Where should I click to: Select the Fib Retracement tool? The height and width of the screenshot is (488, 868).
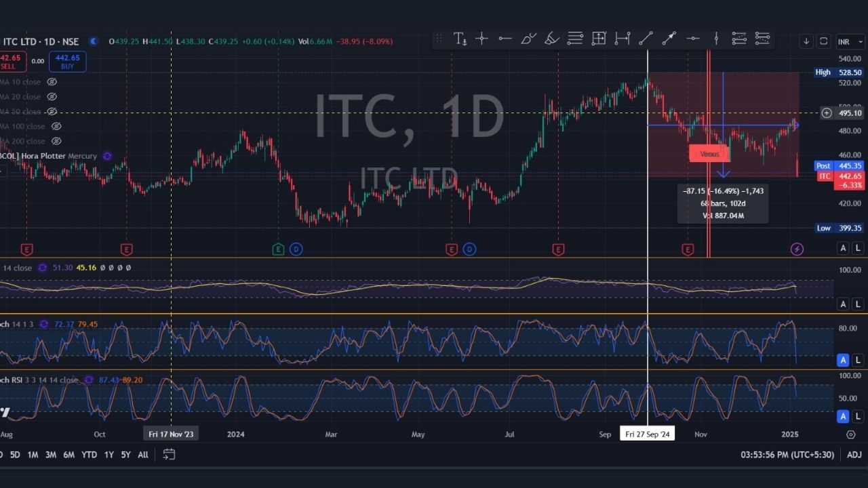575,39
